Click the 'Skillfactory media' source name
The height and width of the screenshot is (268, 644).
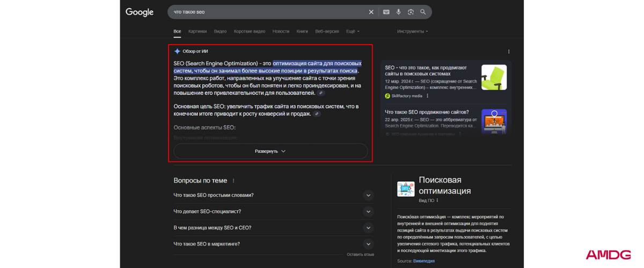(x=407, y=96)
